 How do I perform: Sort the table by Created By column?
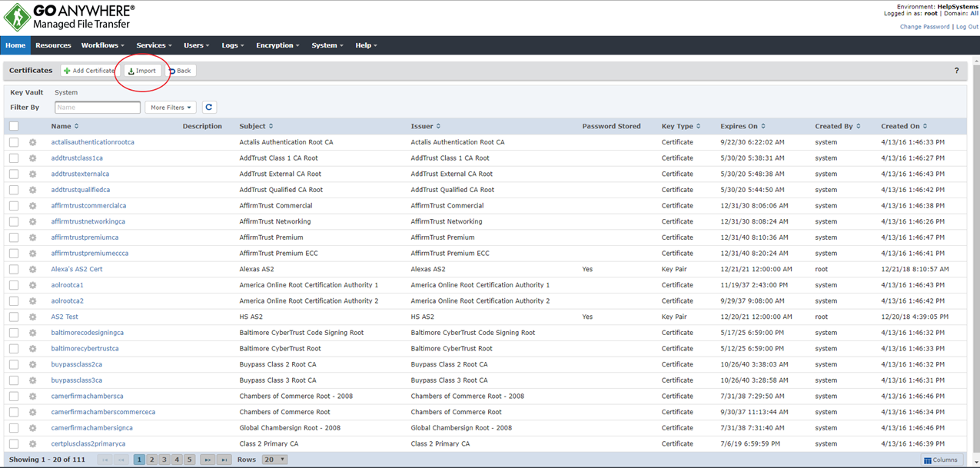pos(838,126)
